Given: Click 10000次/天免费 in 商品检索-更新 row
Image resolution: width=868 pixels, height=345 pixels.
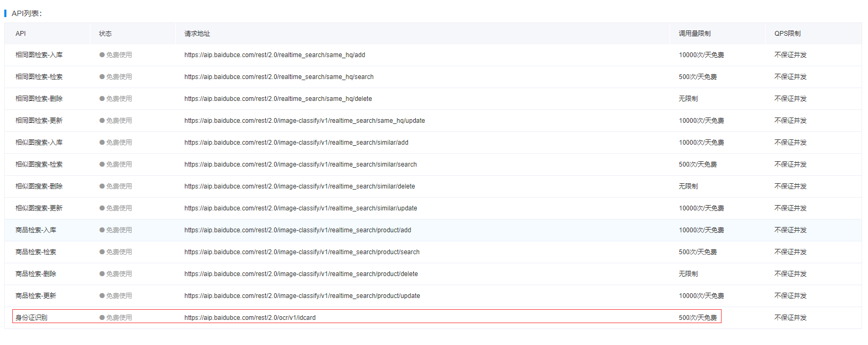Looking at the screenshot, I should (x=701, y=296).
